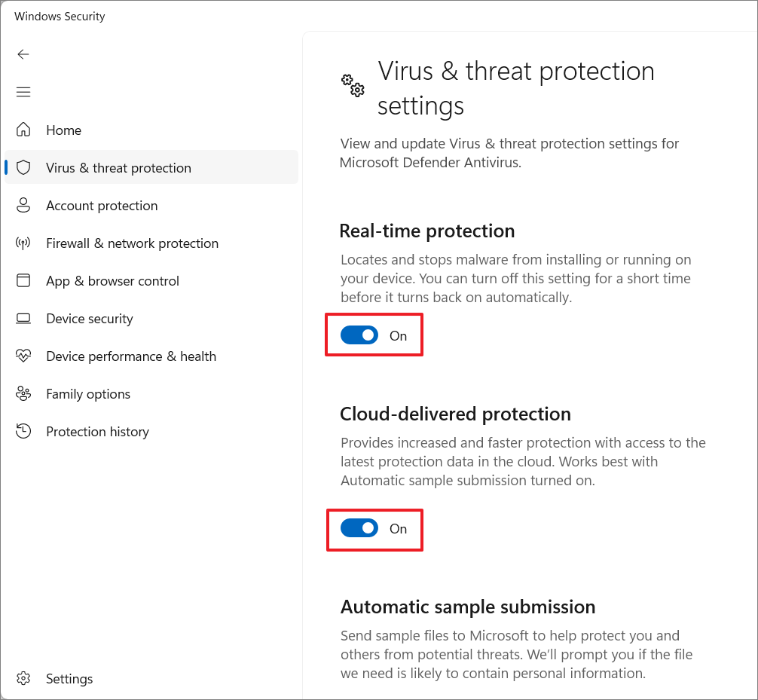This screenshot has width=758, height=700.
Task: Click the Virus & threat protection shield icon
Action: pos(23,167)
